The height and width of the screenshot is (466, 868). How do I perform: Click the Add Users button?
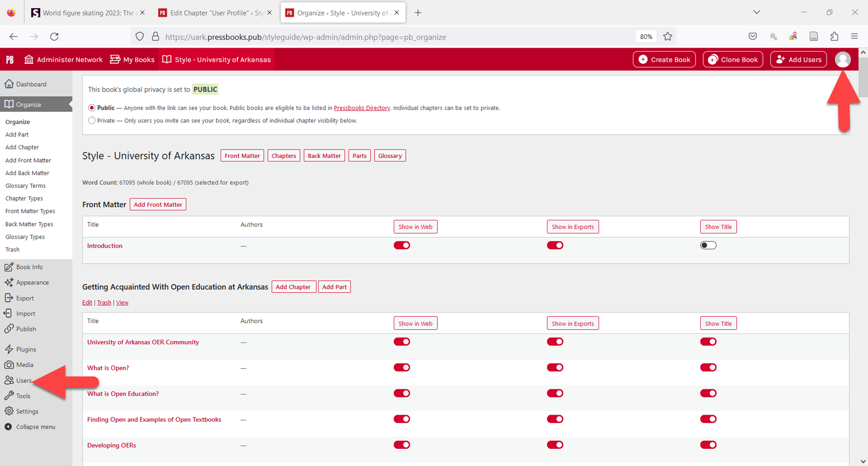click(798, 60)
